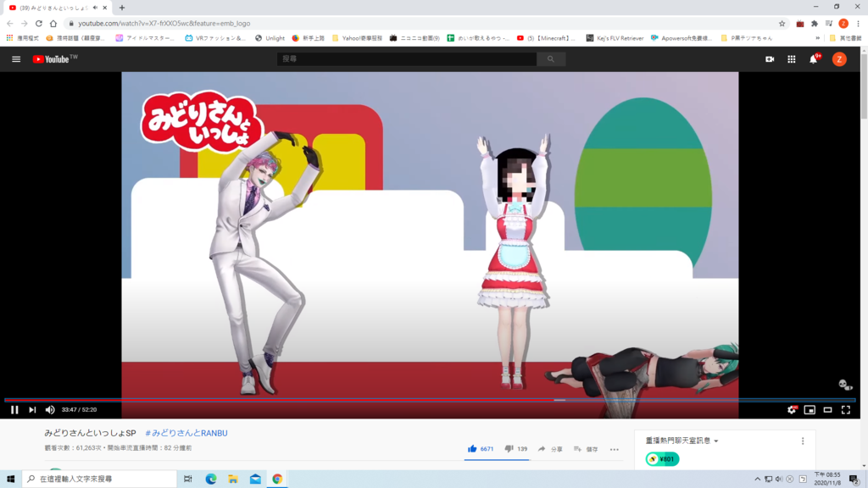Open the Yahoo bookmark folder
The width and height of the screenshot is (868, 488).
click(x=357, y=38)
